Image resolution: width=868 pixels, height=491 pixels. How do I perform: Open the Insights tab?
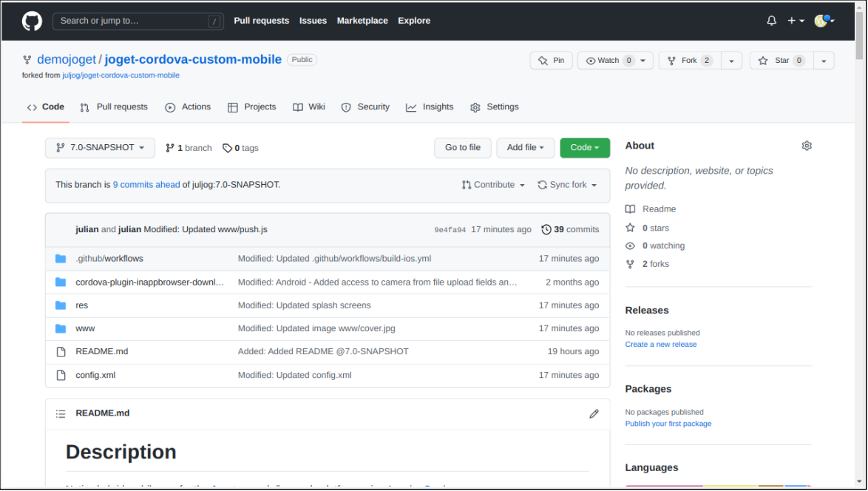tap(430, 106)
